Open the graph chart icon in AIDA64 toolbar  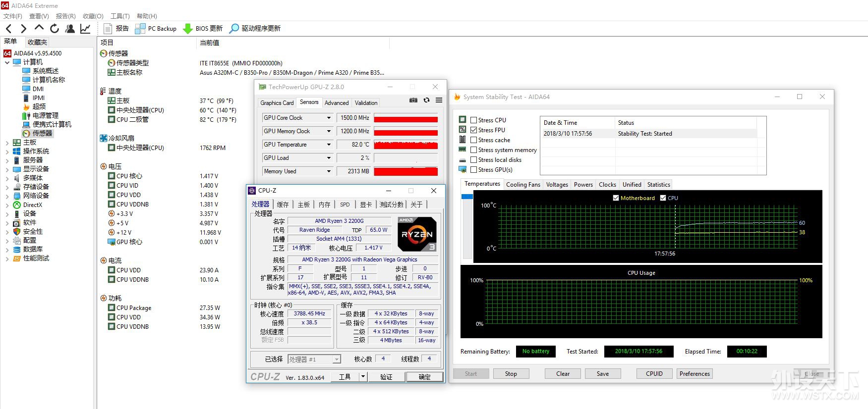pyautogui.click(x=85, y=29)
